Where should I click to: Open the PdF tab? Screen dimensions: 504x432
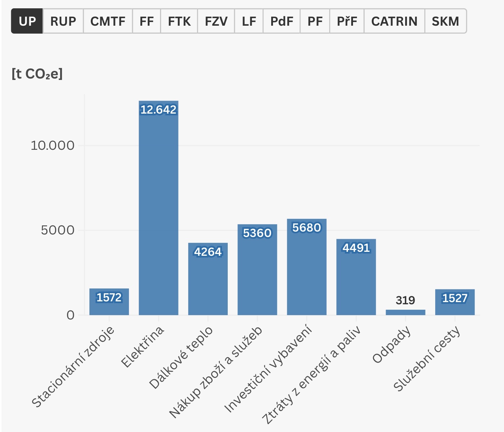(281, 21)
